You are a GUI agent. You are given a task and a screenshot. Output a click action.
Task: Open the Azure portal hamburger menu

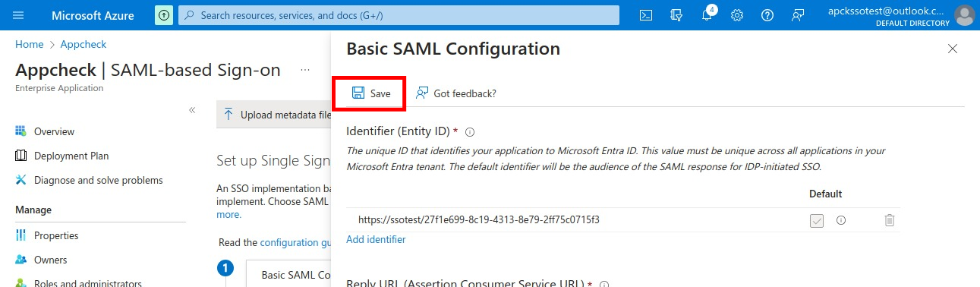tap(19, 15)
